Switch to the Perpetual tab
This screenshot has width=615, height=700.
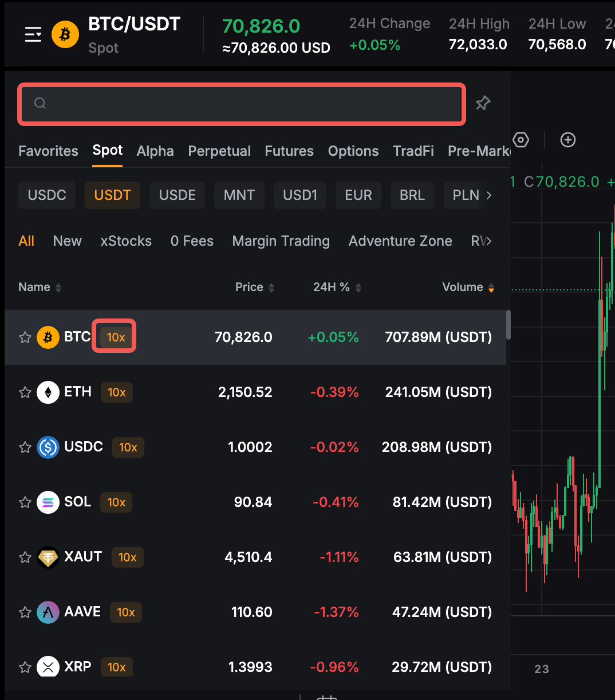point(219,151)
